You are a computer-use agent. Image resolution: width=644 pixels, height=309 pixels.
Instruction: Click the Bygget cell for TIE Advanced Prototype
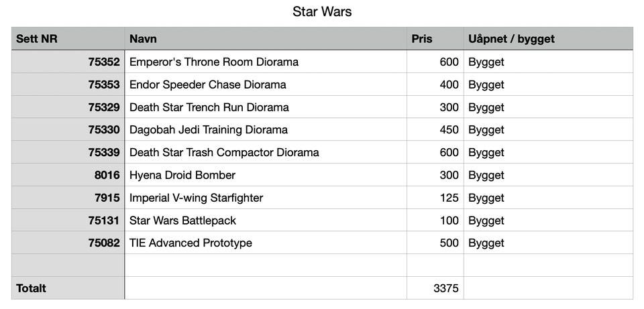click(547, 243)
